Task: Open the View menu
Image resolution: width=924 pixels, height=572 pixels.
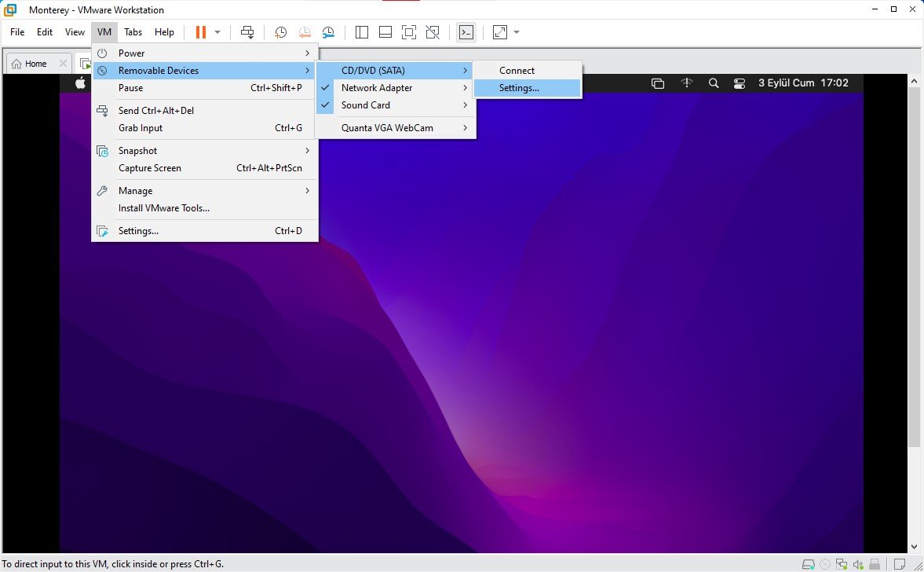Action: pos(75,32)
